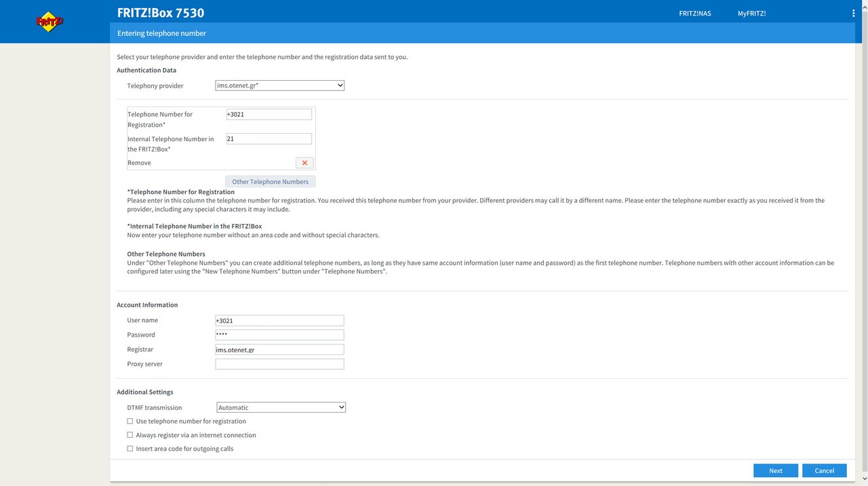The image size is (868, 486).
Task: Expand the DTMF transmission dropdown
Action: [281, 407]
